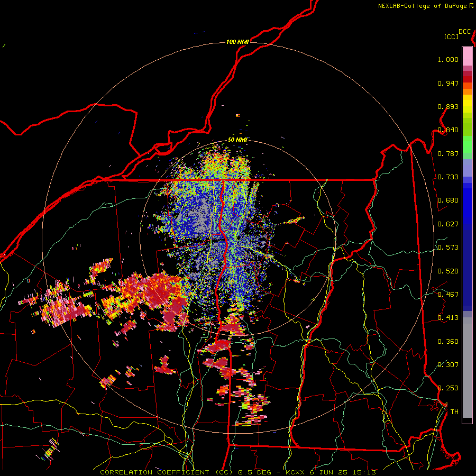Click the 0.733 scale value
Screen dimensions: 476x476
click(x=448, y=177)
